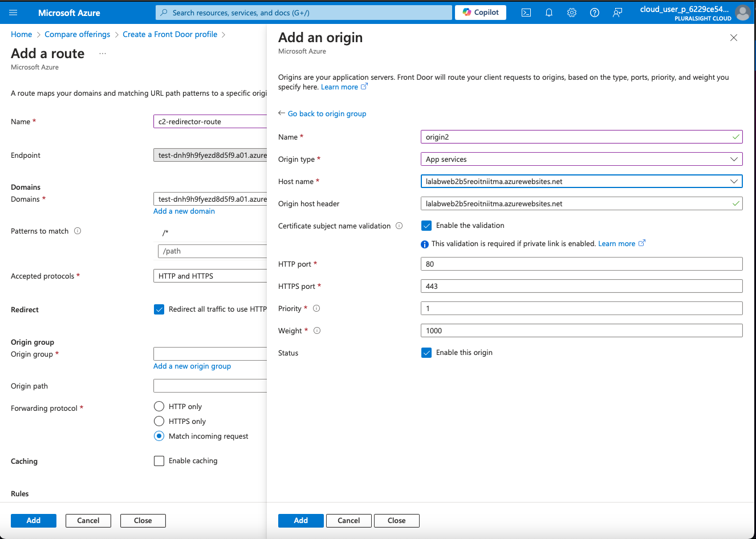The image size is (756, 539).
Task: Select HTTPS only forwarding protocol
Action: click(159, 421)
